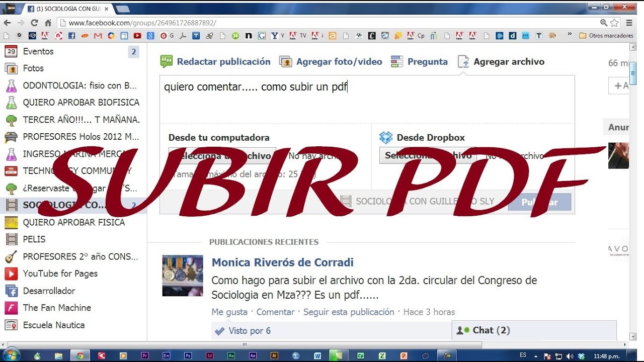Open Monica Riverós de Corradi profile

(x=282, y=262)
